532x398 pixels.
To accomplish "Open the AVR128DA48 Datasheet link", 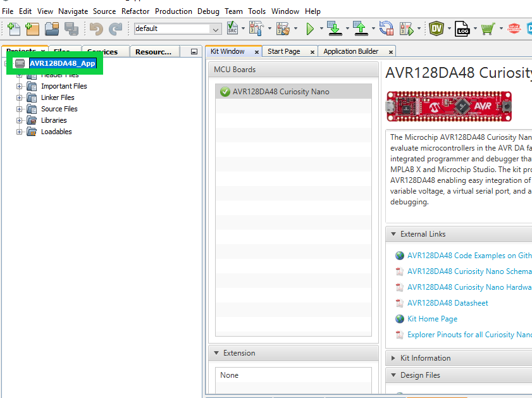I will tap(447, 303).
